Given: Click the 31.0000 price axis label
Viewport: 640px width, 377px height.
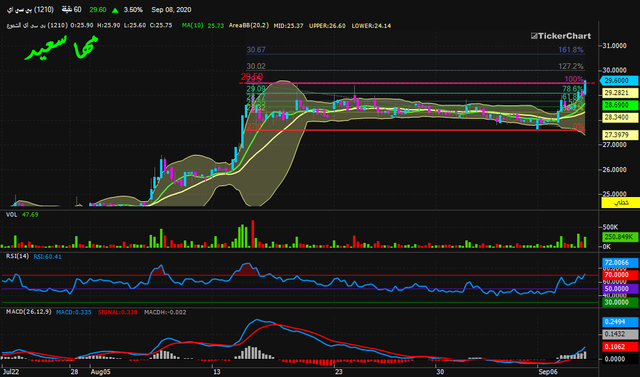Looking at the screenshot, I should click(x=614, y=46).
